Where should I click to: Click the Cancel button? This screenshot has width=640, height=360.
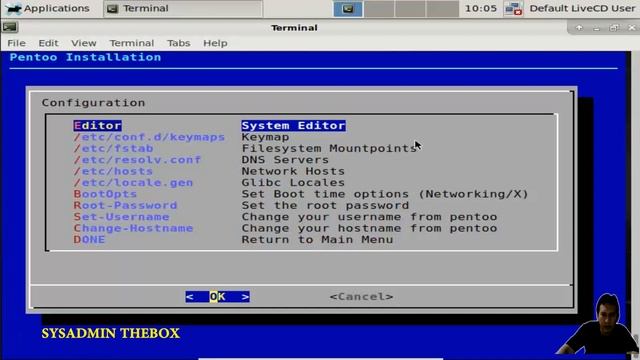[x=362, y=297]
